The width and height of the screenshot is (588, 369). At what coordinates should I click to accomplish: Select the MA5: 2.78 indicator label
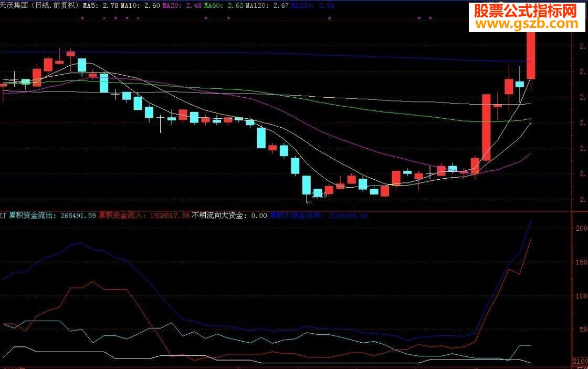[100, 6]
